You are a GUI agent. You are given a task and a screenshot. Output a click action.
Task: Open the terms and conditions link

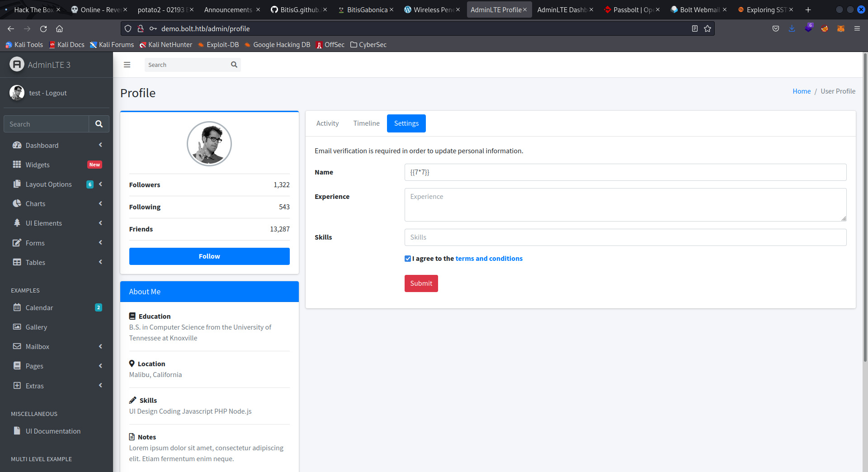(x=489, y=258)
